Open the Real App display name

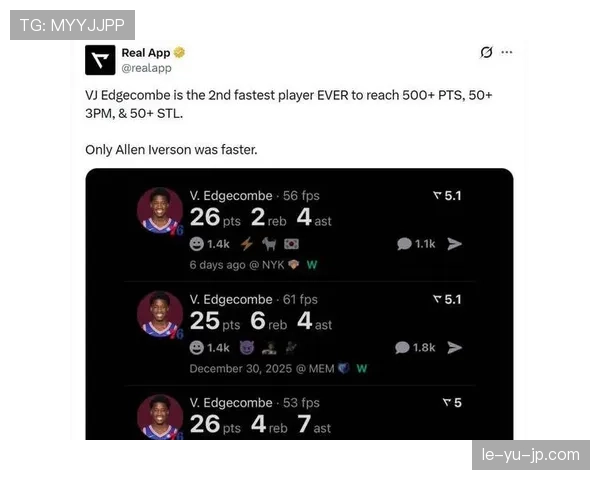click(146, 53)
